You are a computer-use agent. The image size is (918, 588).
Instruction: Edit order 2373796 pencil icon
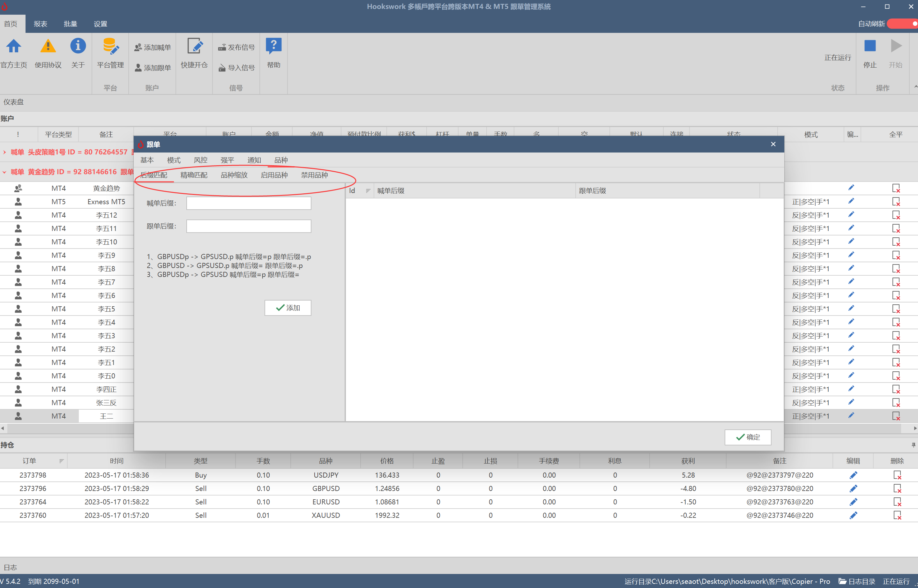[x=853, y=488]
